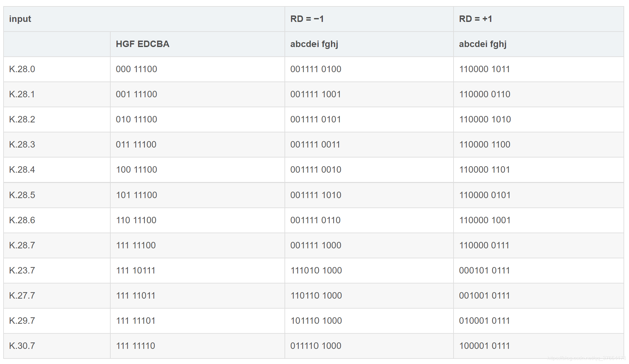Click the K.28.6 RD+1 code 110000 1001
629x364 pixels.
tap(484, 220)
